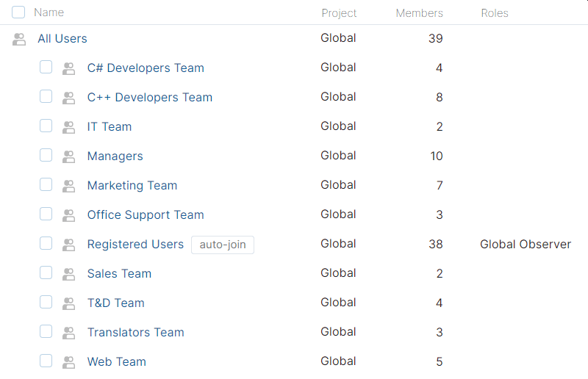588x379 pixels.
Task: Click the C# Developers Team group icon
Action: point(68,68)
